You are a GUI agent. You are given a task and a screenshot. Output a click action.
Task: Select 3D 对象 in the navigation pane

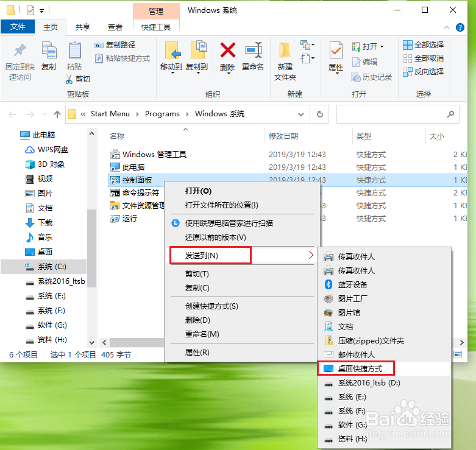[x=44, y=164]
